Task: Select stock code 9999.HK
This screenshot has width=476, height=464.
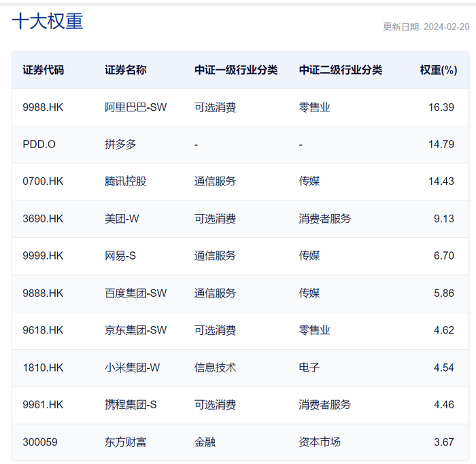Action: pyautogui.click(x=43, y=255)
